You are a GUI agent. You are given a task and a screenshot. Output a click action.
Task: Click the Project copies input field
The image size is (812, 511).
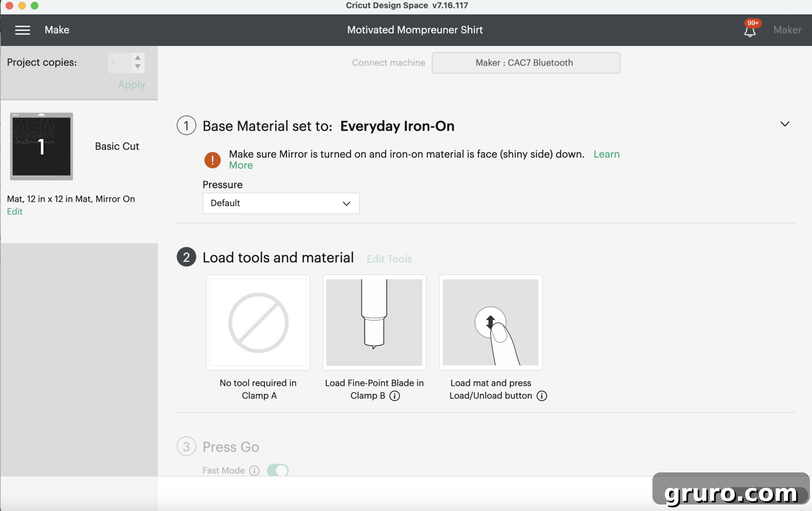[120, 63]
